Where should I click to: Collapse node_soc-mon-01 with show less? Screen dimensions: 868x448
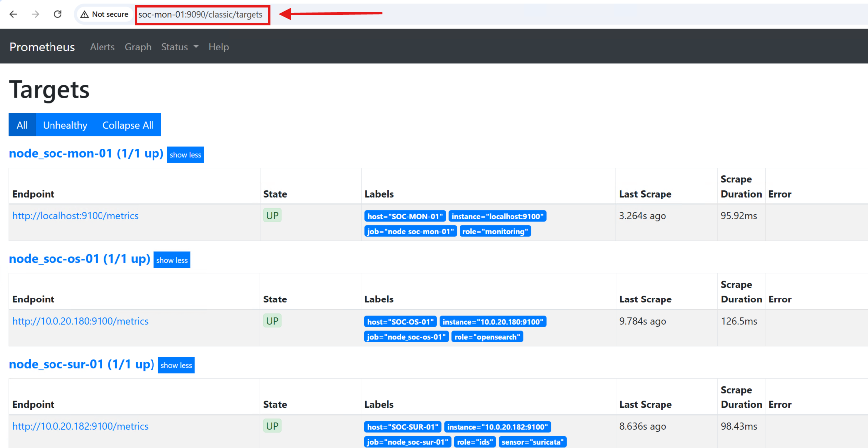pyautogui.click(x=185, y=155)
